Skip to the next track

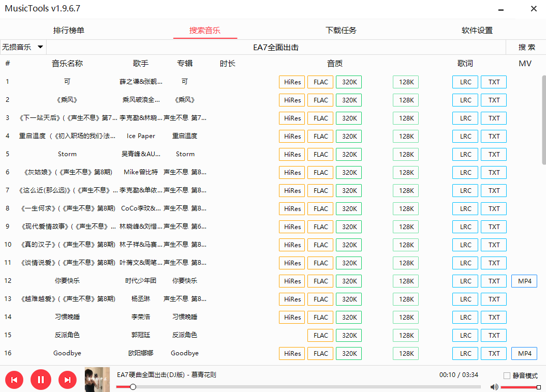[67, 380]
